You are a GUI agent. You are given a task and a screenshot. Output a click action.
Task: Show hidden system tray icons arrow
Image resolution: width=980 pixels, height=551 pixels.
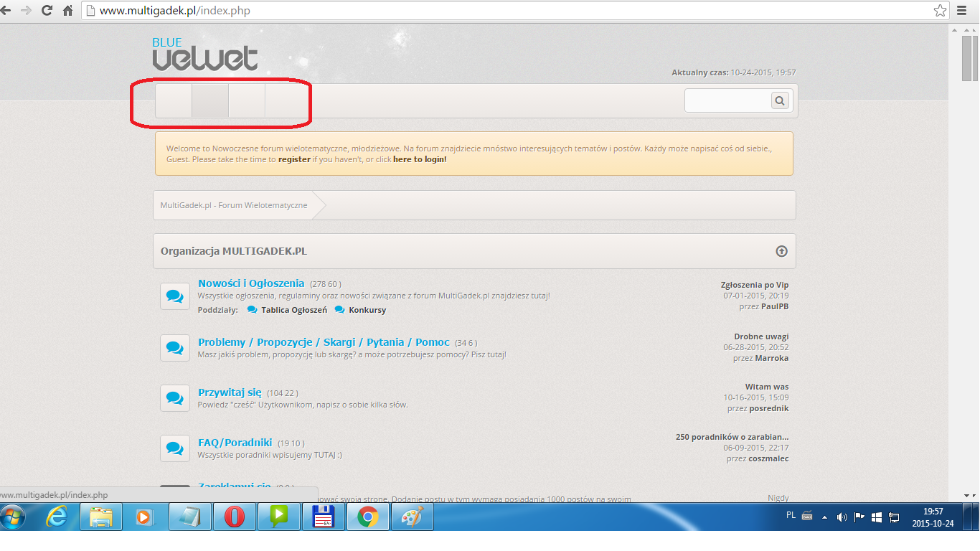point(824,517)
